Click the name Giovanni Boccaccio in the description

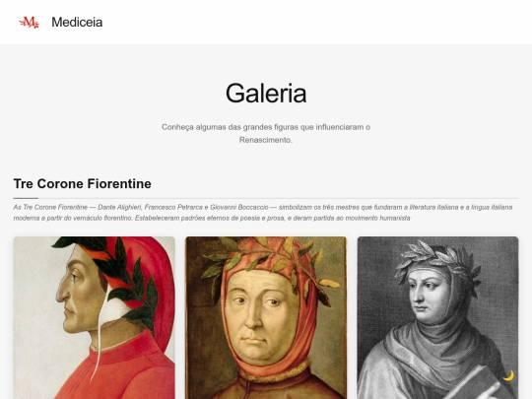click(x=239, y=207)
